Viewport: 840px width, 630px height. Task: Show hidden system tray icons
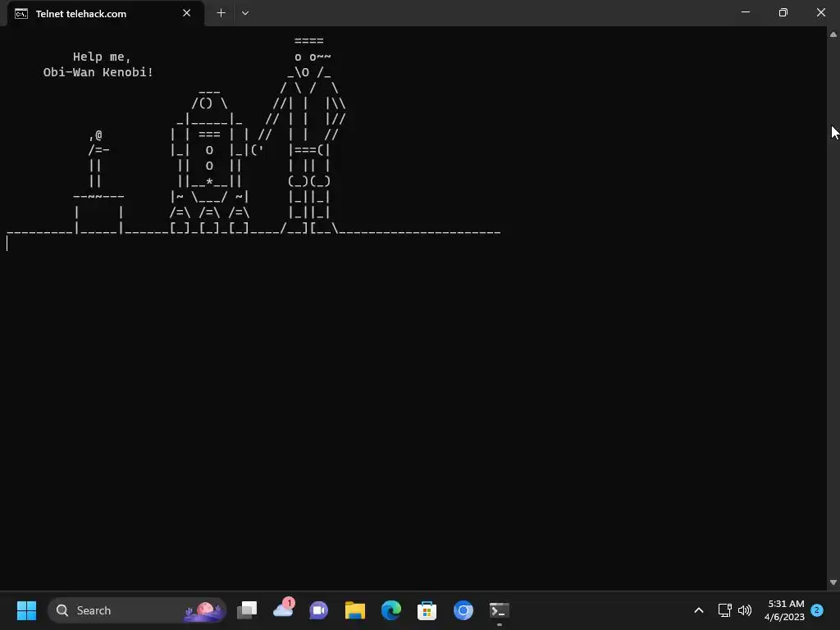[699, 610]
